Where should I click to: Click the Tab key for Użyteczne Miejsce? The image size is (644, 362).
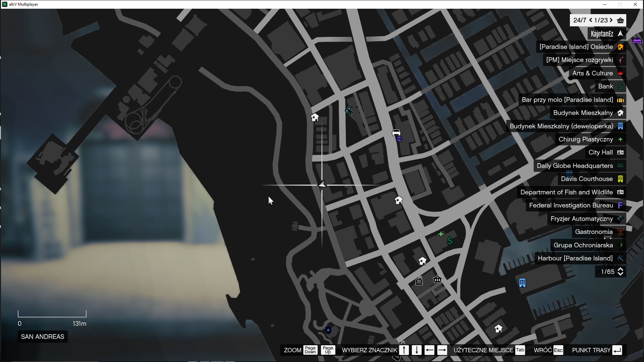pos(520,350)
